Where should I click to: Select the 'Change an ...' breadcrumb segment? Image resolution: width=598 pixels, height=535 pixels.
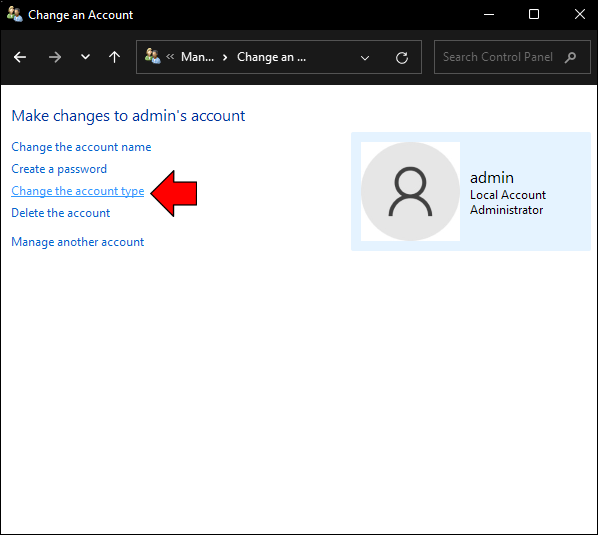click(x=272, y=57)
